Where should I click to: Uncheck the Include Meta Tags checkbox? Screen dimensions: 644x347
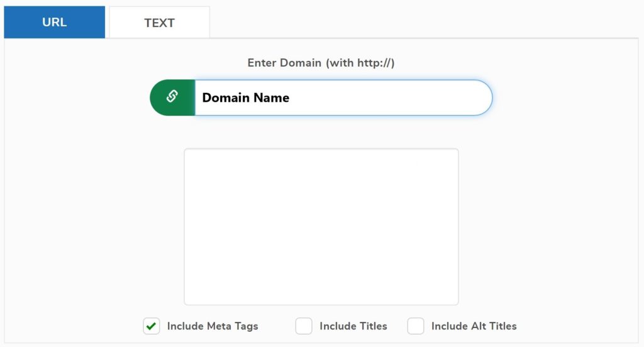[x=151, y=326]
